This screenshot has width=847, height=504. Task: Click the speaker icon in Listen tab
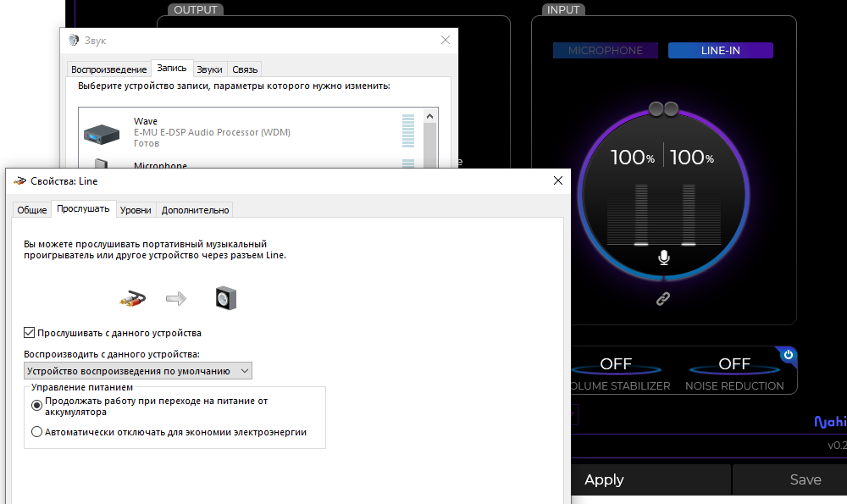coord(225,298)
